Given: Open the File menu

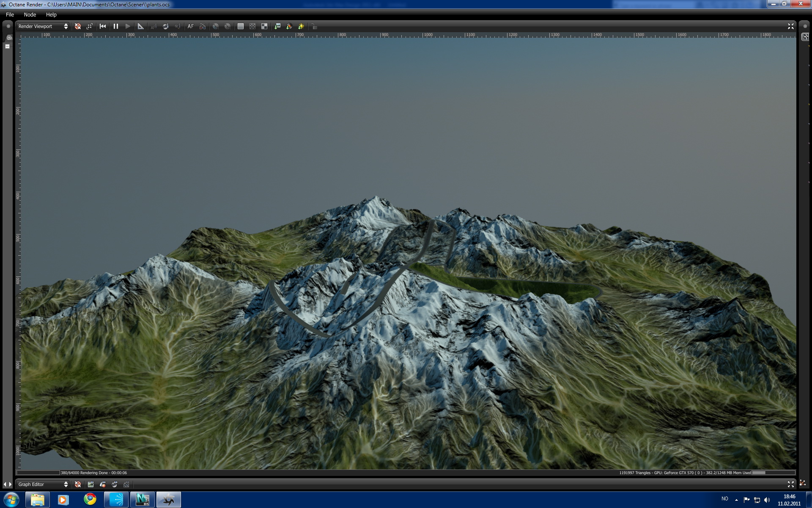Looking at the screenshot, I should coord(10,14).
